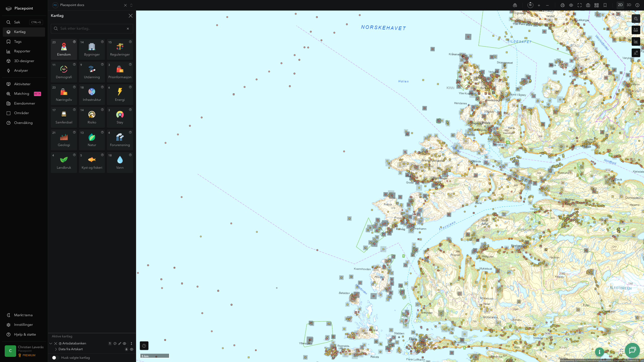Open the Placepoint docs project switcher arrows
The image size is (644, 362).
(x=131, y=5)
